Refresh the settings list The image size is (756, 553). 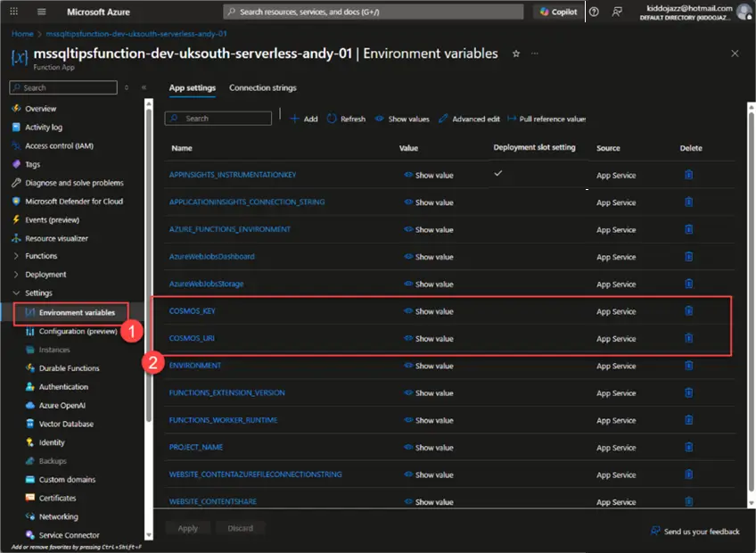click(346, 119)
